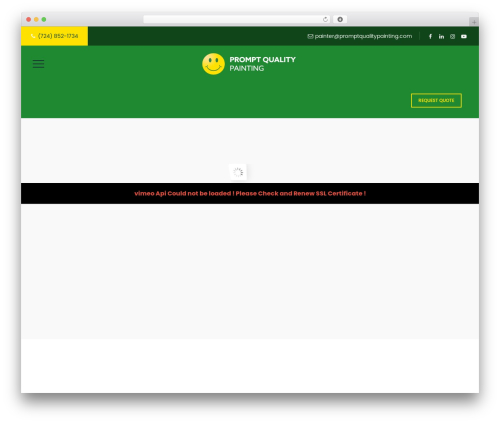The width and height of the screenshot is (500, 423).
Task: Open the hamburger navigation menu
Action: click(x=38, y=64)
